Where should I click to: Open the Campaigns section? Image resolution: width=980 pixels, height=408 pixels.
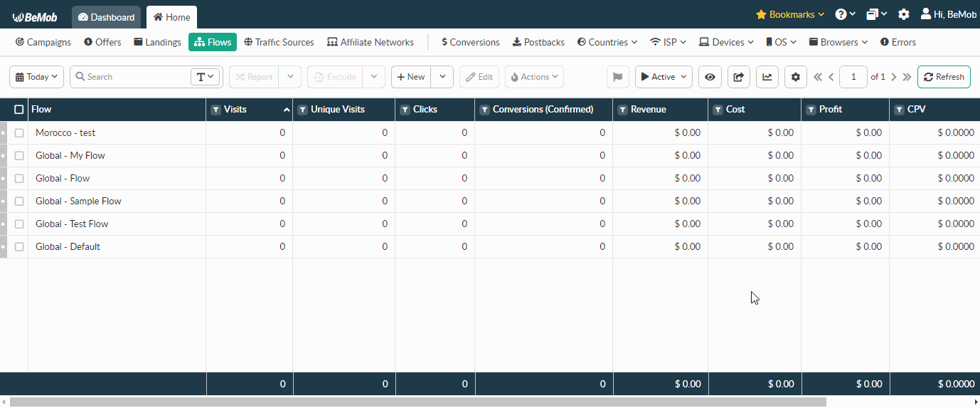(43, 42)
